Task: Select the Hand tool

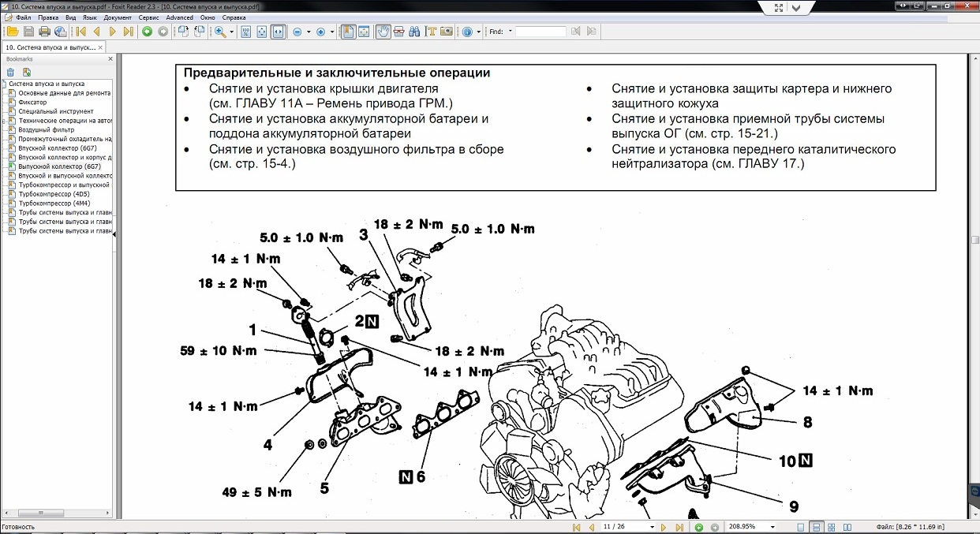Action: (x=383, y=32)
